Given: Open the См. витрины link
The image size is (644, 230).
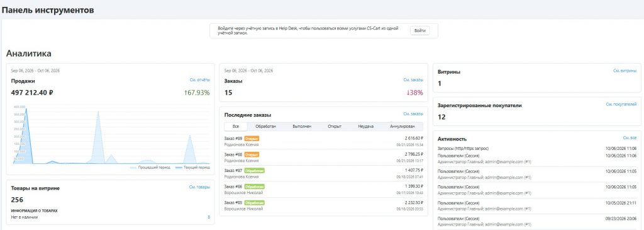Looking at the screenshot, I should 625,71.
